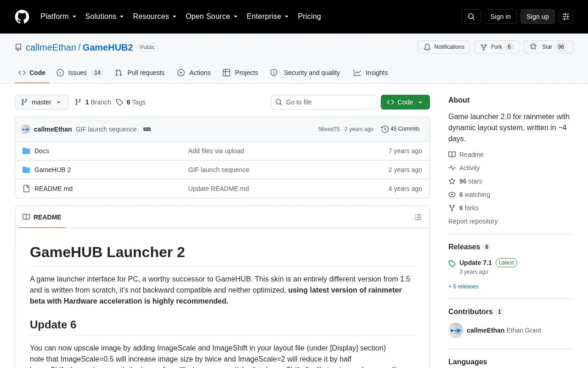Click the Notifications bell button

(444, 47)
